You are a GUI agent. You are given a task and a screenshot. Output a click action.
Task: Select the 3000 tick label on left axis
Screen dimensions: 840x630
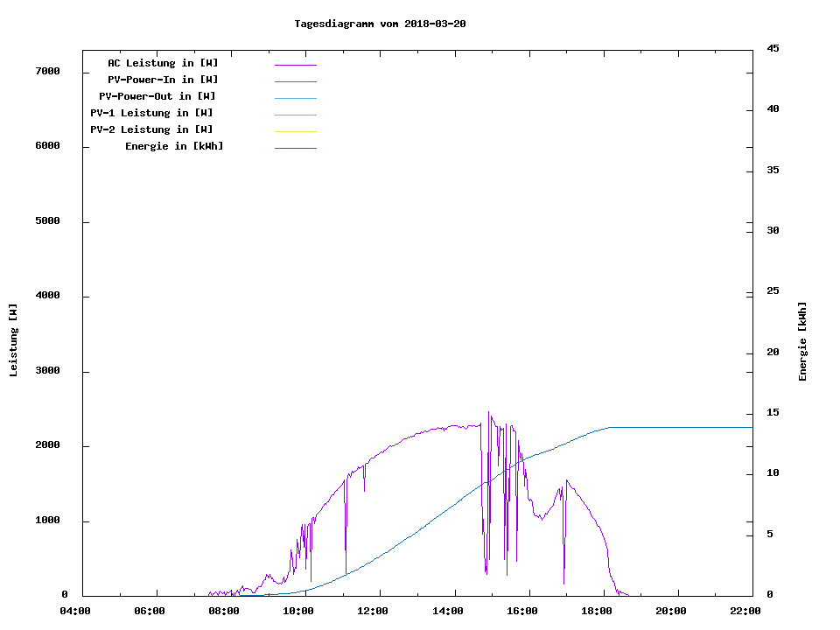click(46, 371)
